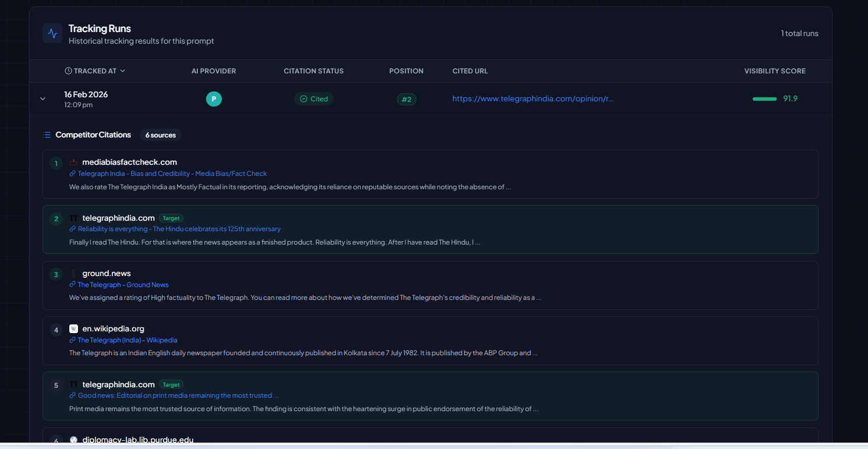Open the cited telegraphindia.com opinion URL

[x=533, y=98]
